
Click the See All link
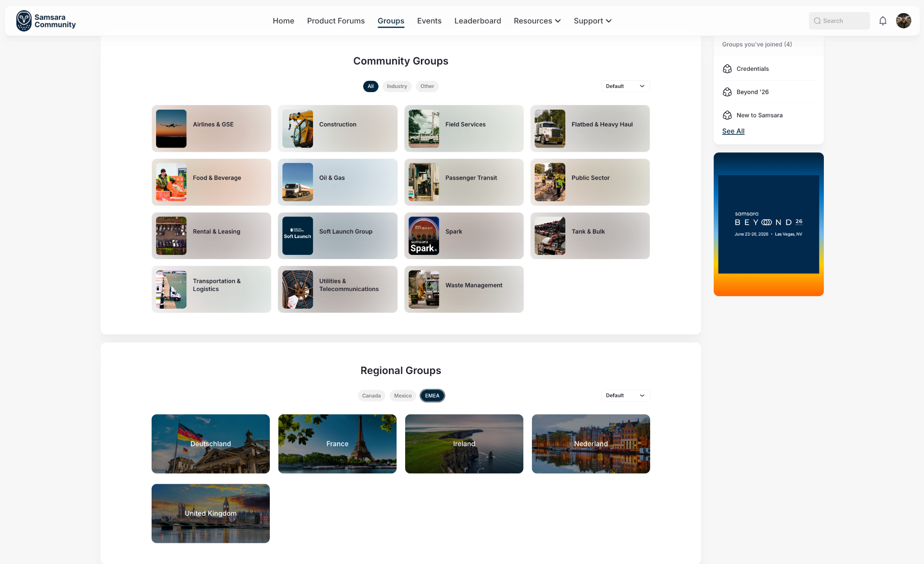point(733,131)
